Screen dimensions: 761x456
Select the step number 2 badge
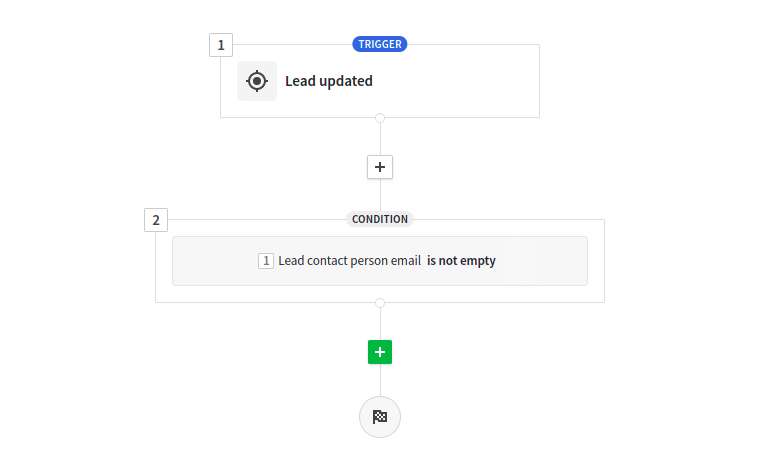point(156,220)
